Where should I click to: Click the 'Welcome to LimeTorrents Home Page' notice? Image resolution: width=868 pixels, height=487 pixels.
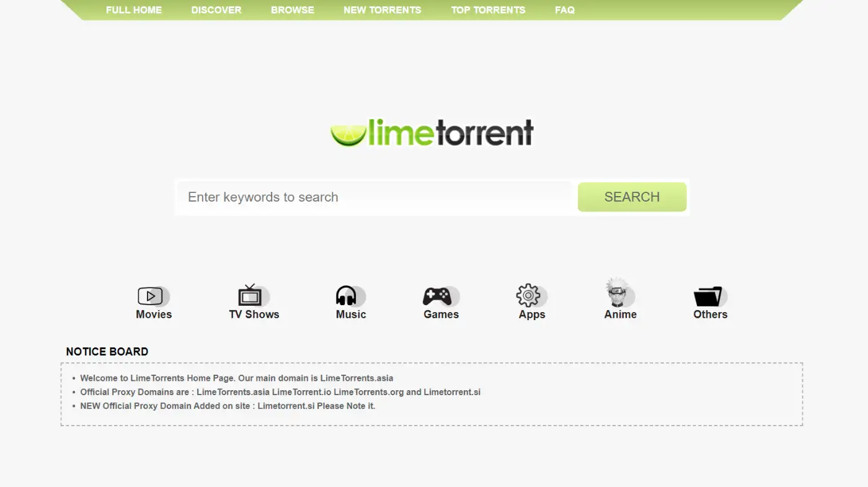(x=237, y=378)
